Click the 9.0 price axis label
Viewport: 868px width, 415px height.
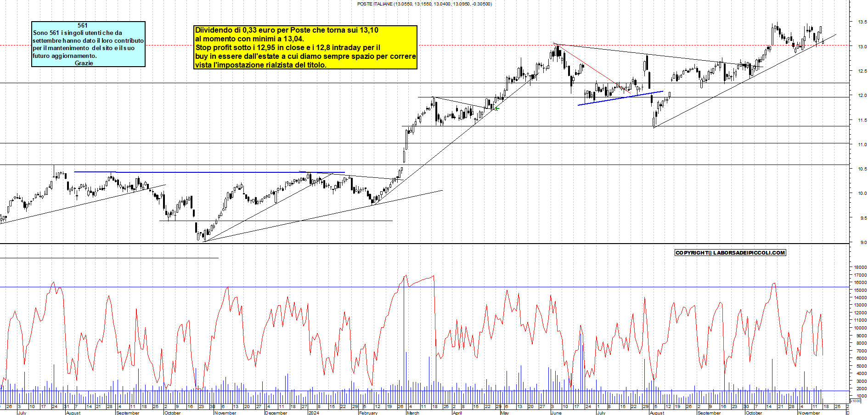pos(863,242)
